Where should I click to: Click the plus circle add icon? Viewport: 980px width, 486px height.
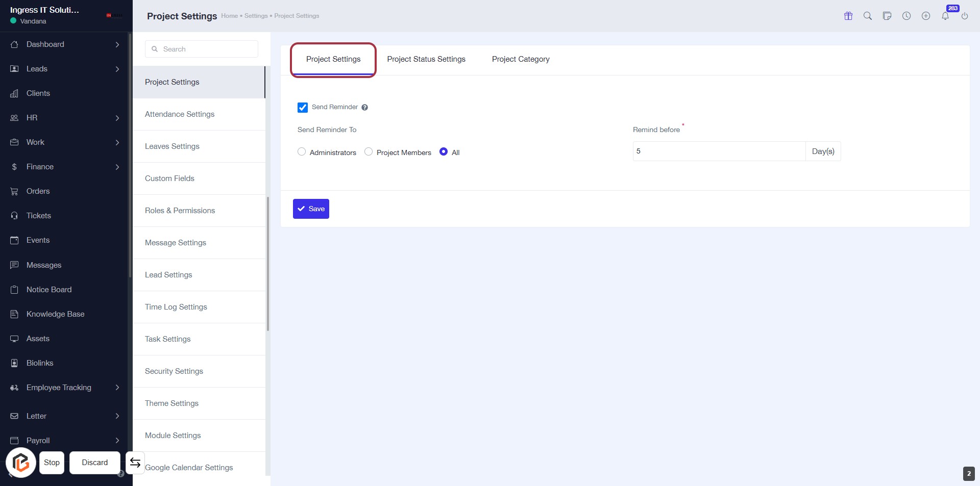[x=925, y=16]
